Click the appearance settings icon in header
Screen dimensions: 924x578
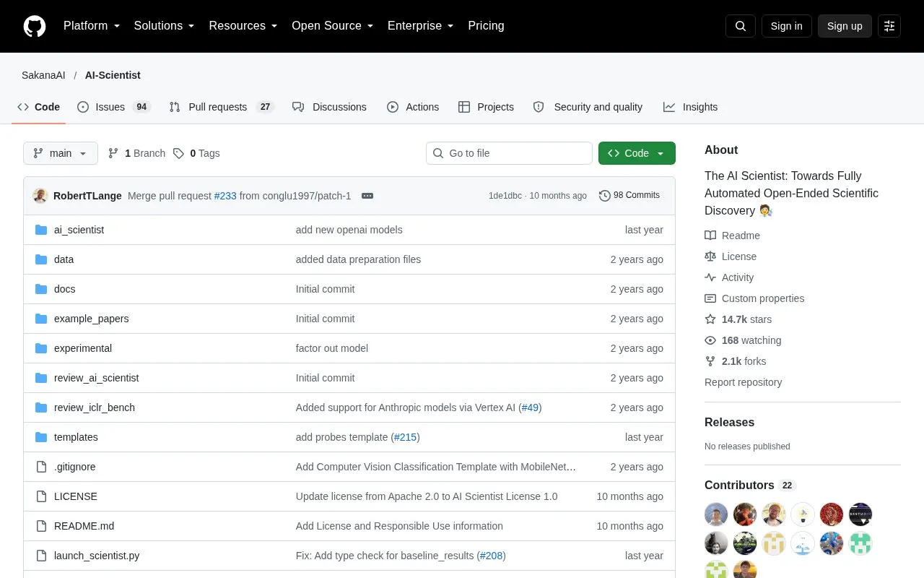click(889, 26)
